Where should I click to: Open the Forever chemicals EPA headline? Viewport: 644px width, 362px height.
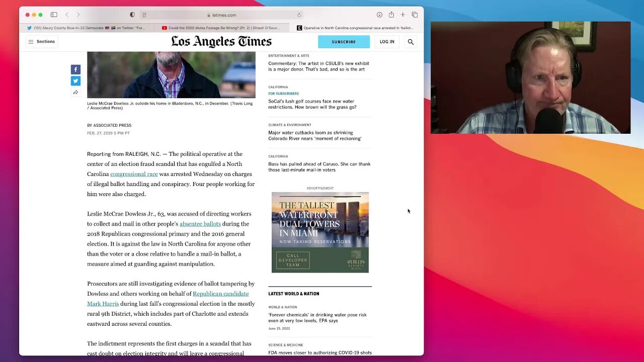click(317, 318)
